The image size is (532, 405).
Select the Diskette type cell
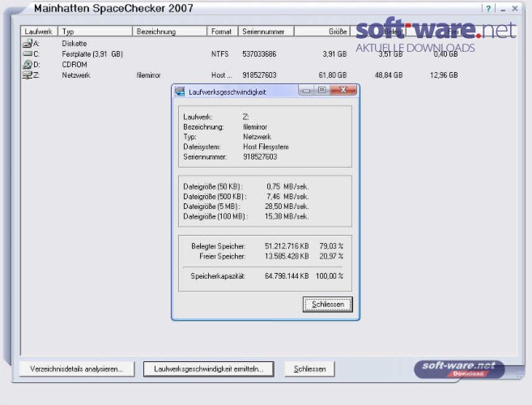[74, 44]
